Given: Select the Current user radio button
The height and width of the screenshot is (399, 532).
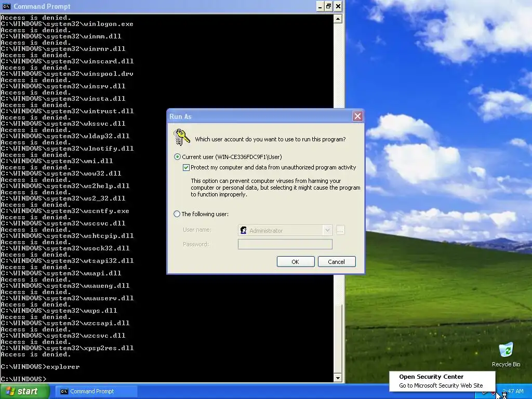Looking at the screenshot, I should (x=177, y=157).
